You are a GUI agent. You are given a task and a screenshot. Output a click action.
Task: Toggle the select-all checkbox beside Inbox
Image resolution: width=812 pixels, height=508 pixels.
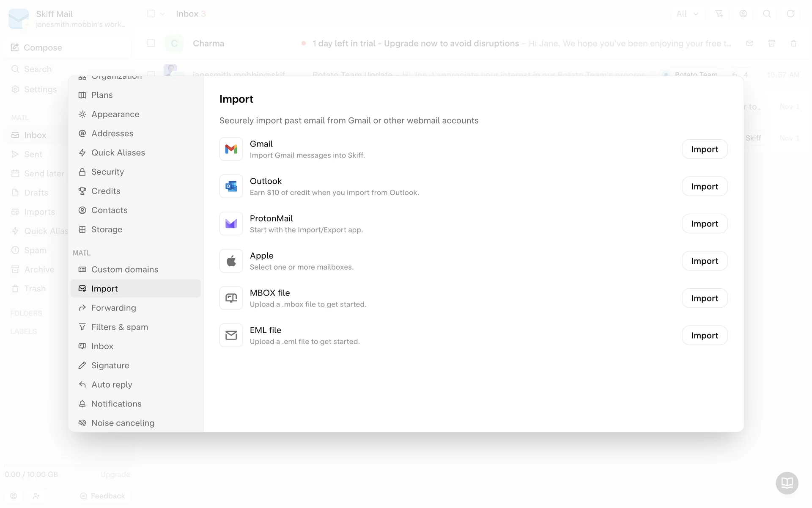point(151,14)
